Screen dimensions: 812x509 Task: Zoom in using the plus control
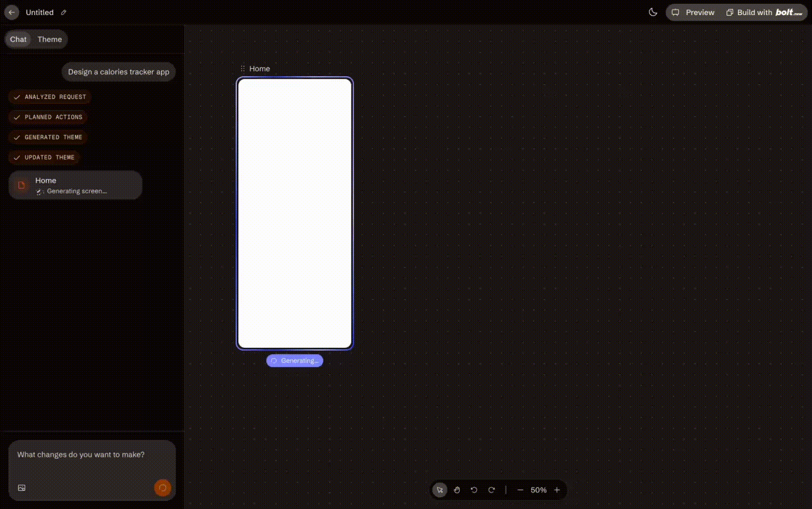(x=557, y=490)
